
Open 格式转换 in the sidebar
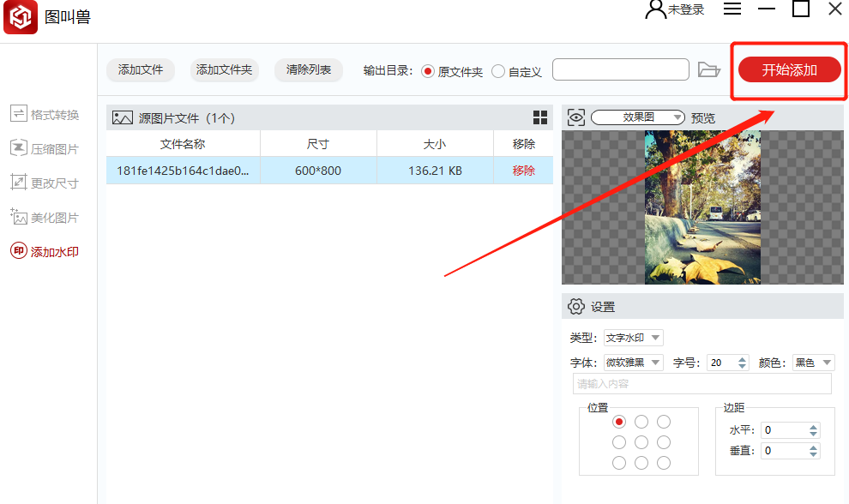coord(45,114)
